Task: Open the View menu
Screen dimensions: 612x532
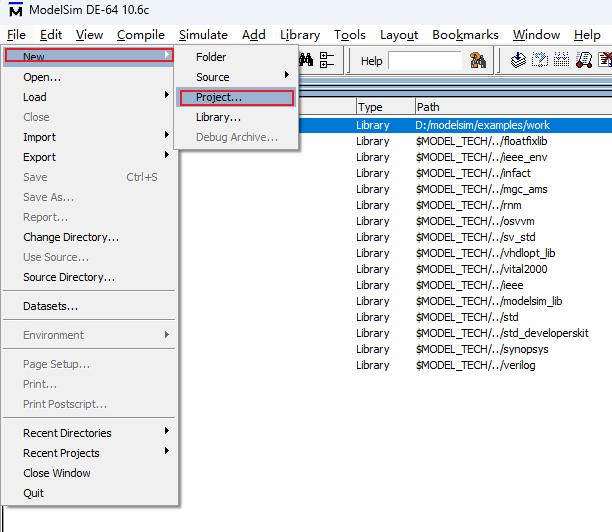Action: tap(89, 35)
